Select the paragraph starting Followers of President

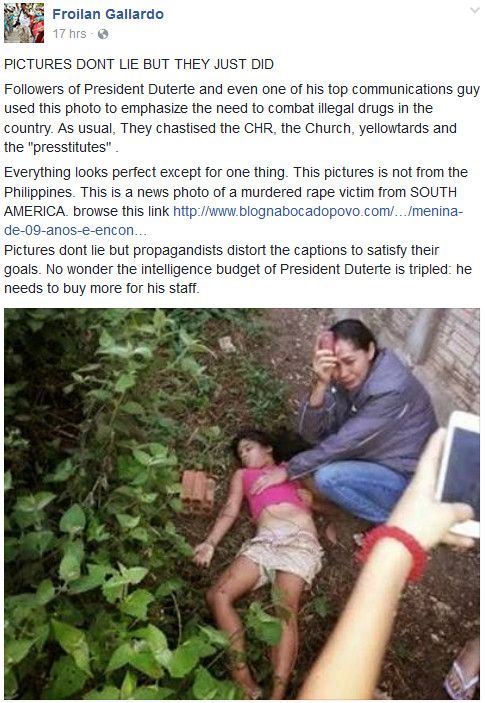(x=242, y=118)
